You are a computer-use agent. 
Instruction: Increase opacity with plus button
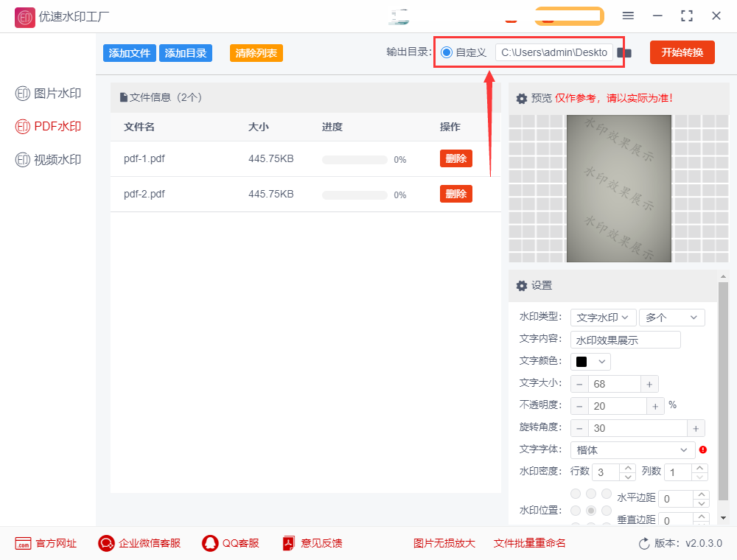click(655, 407)
